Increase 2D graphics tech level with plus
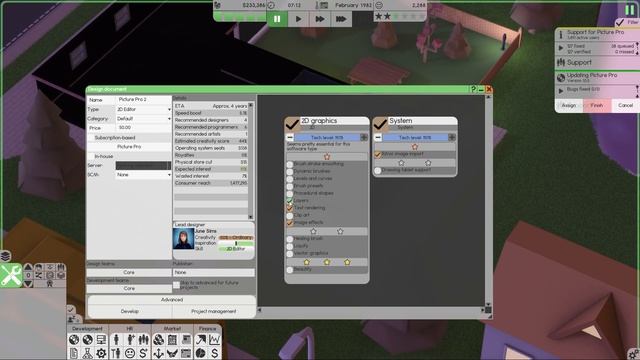The image size is (640, 360). click(x=364, y=138)
